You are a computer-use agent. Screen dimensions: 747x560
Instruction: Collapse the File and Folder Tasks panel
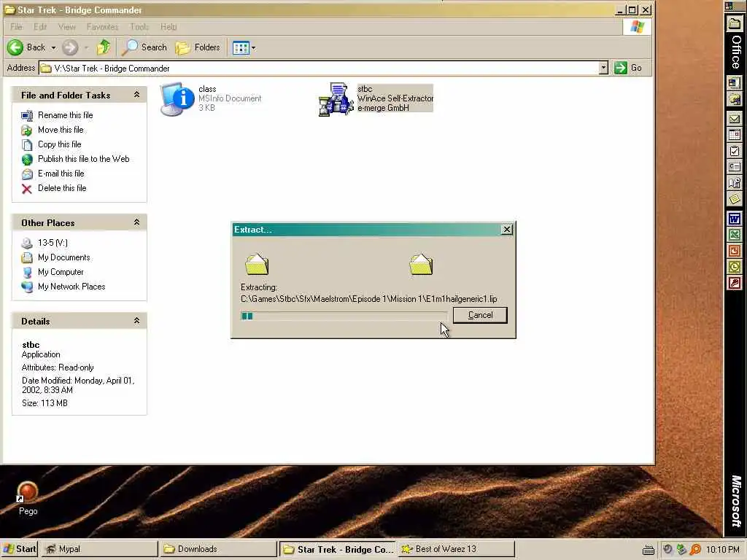click(x=136, y=95)
